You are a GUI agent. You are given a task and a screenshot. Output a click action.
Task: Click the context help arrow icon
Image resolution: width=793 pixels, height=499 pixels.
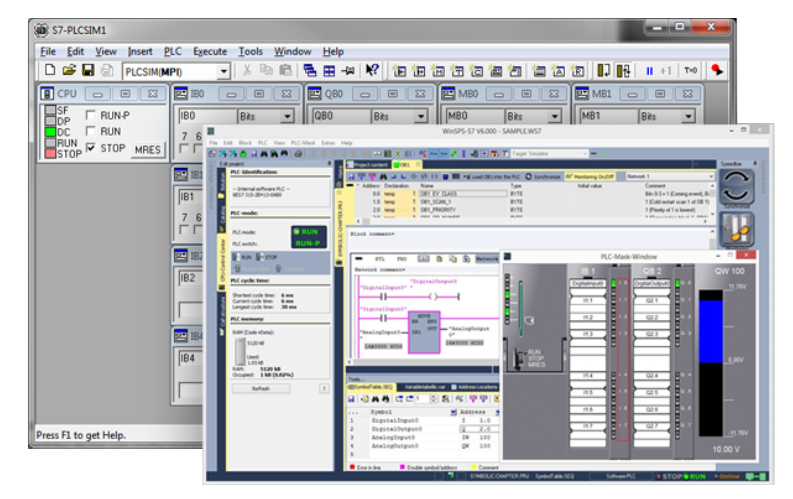tap(372, 71)
